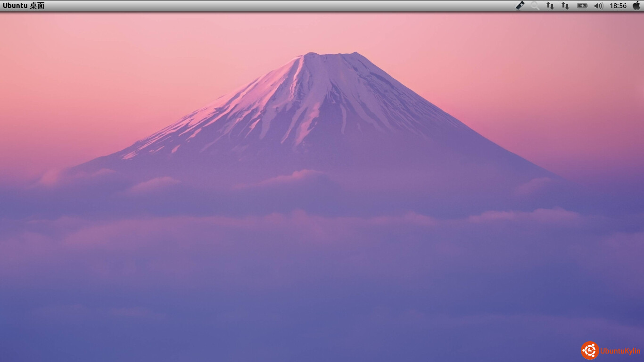Click the empty middle of the top panel

point(283,6)
